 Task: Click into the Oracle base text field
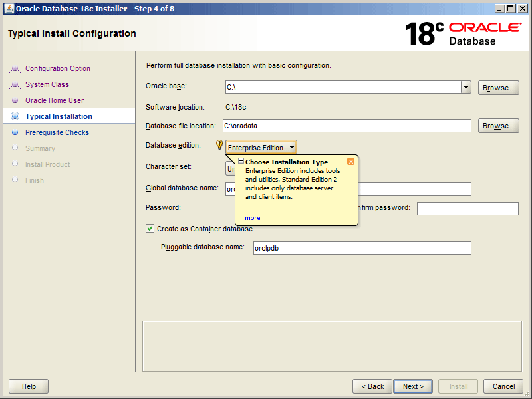point(343,87)
